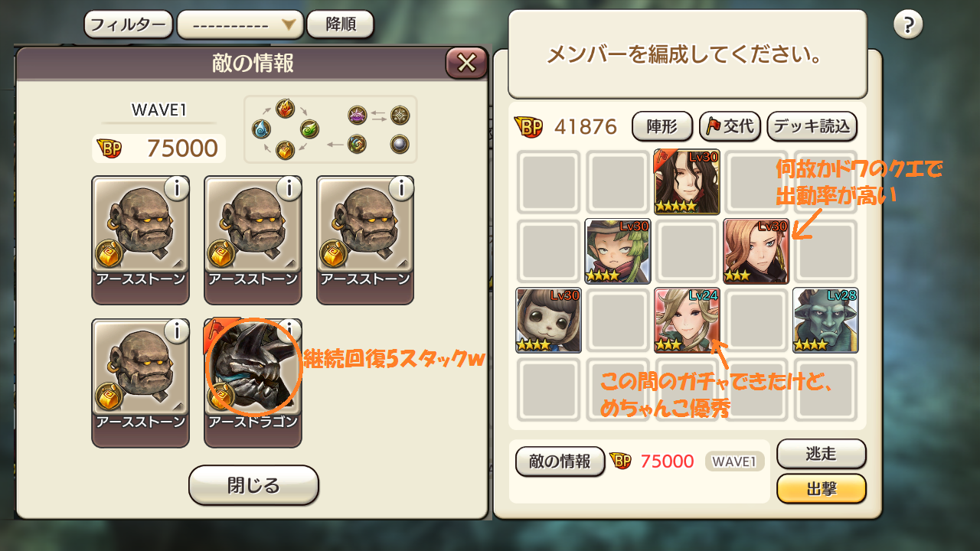Image resolution: width=980 pixels, height=551 pixels.
Task: Open info icon on アースドラゴン card
Action: tap(289, 331)
